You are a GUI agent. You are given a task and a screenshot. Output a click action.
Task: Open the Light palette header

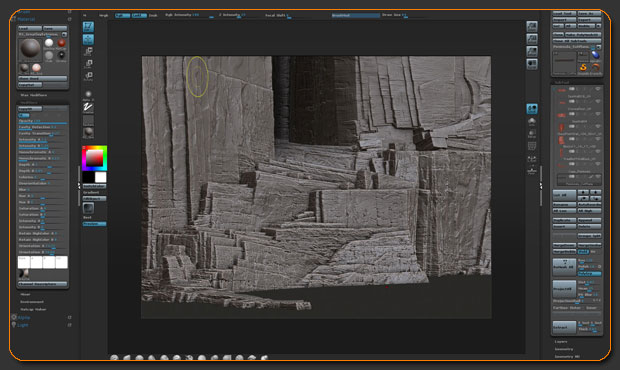pos(23,325)
